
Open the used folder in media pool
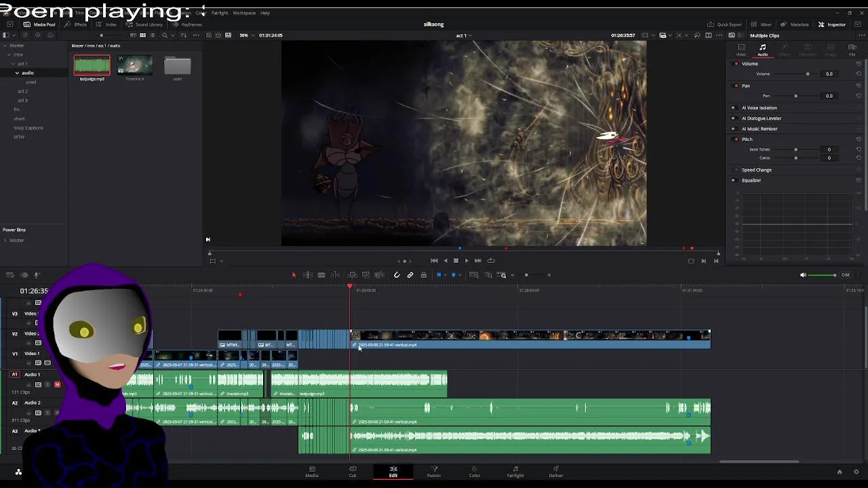[x=177, y=66]
